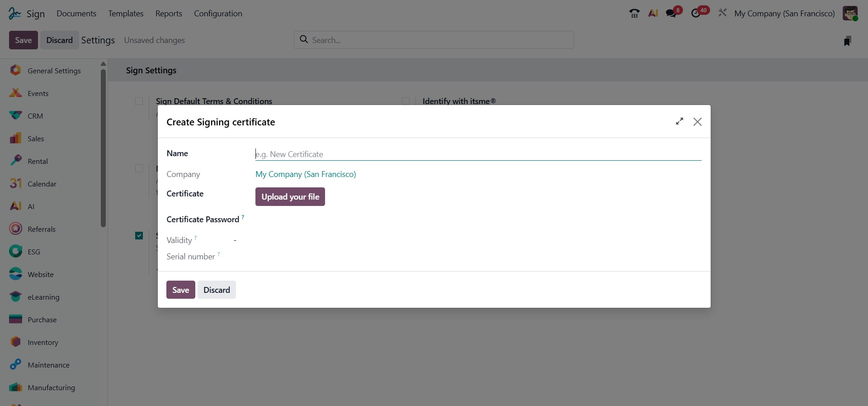Enable Identify with itsme checkbox
868x406 pixels.
click(x=406, y=101)
